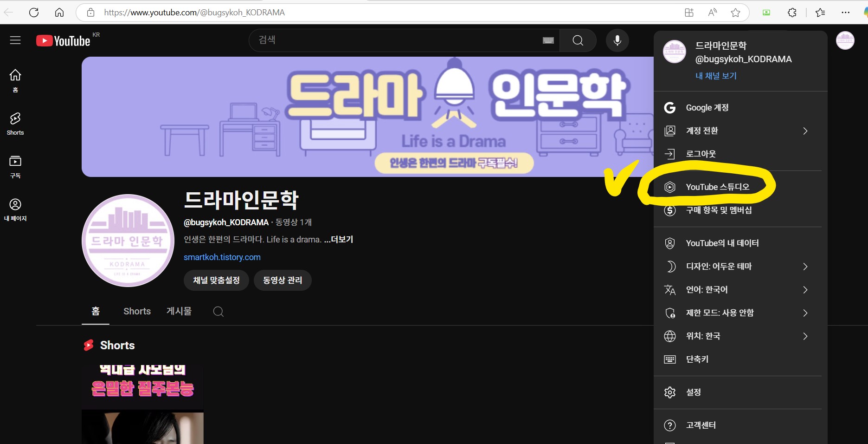
Task: Open Shorts in the left sidebar
Action: point(15,124)
